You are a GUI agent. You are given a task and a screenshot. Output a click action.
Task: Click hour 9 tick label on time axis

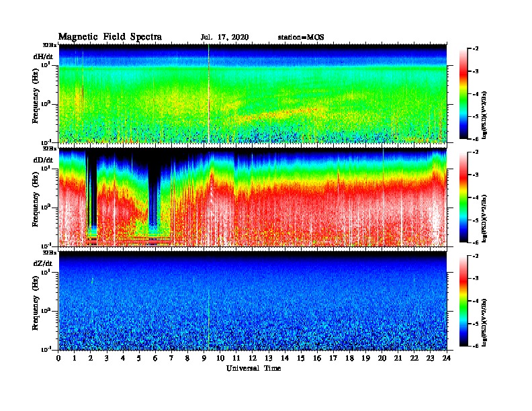click(204, 358)
